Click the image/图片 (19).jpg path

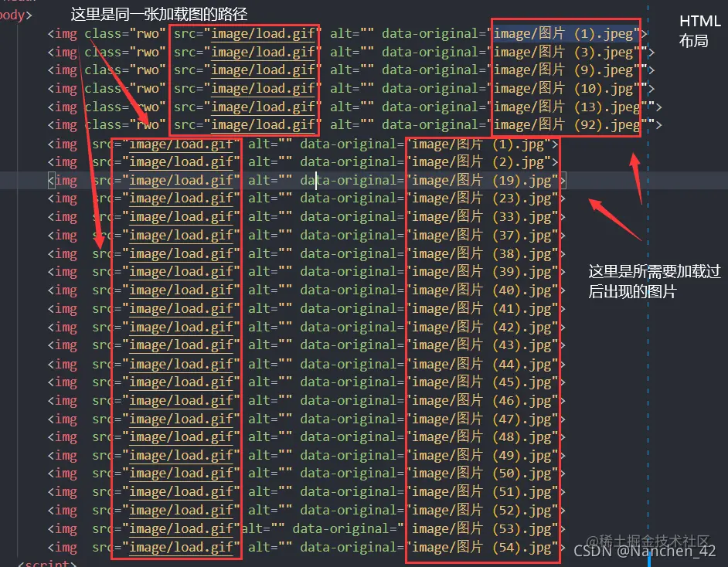coord(481,181)
